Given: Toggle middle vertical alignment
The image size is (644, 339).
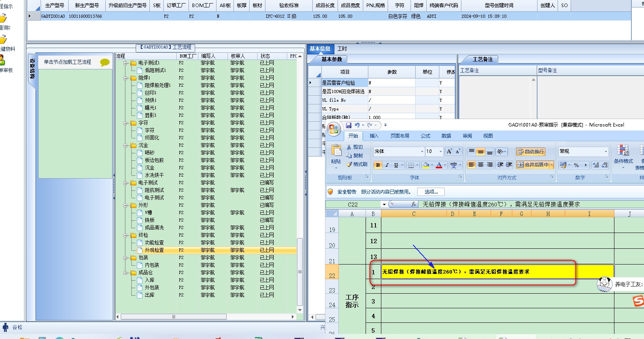Looking at the screenshot, I should (480, 152).
